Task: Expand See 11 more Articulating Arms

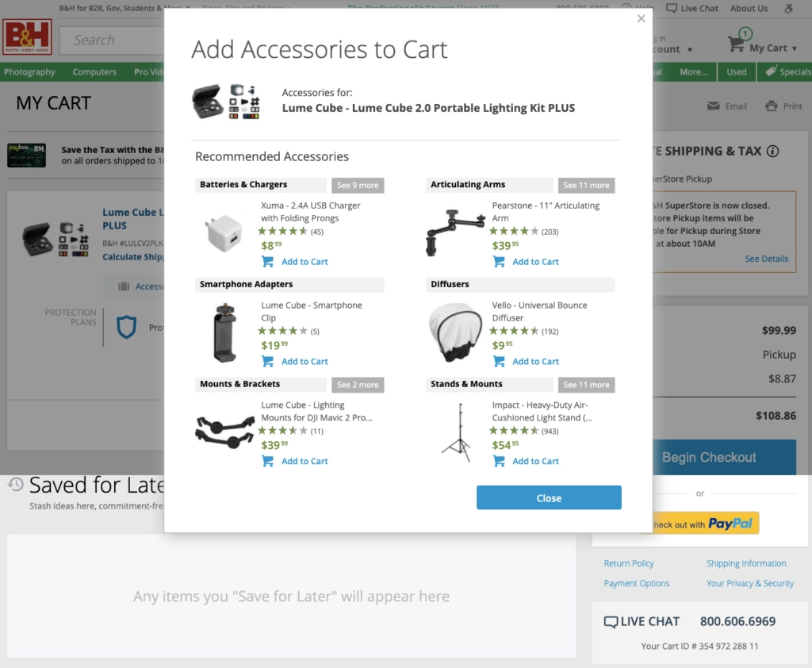Action: coord(586,185)
